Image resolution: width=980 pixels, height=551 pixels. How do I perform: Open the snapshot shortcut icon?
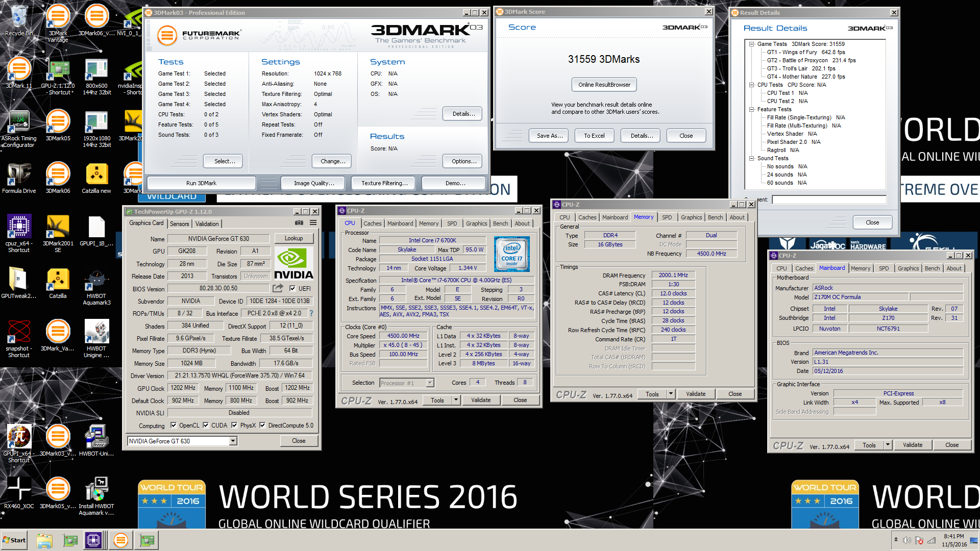(19, 339)
